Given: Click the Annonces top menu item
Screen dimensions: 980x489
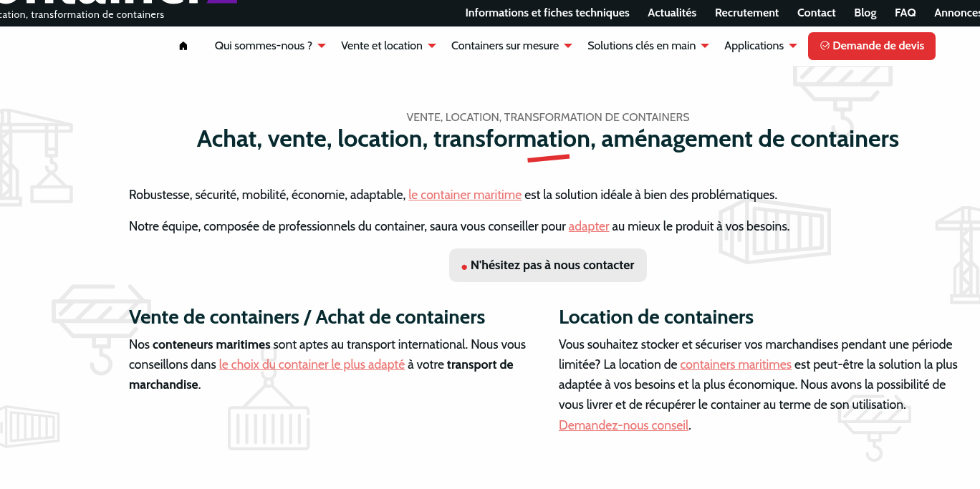Looking at the screenshot, I should [957, 12].
